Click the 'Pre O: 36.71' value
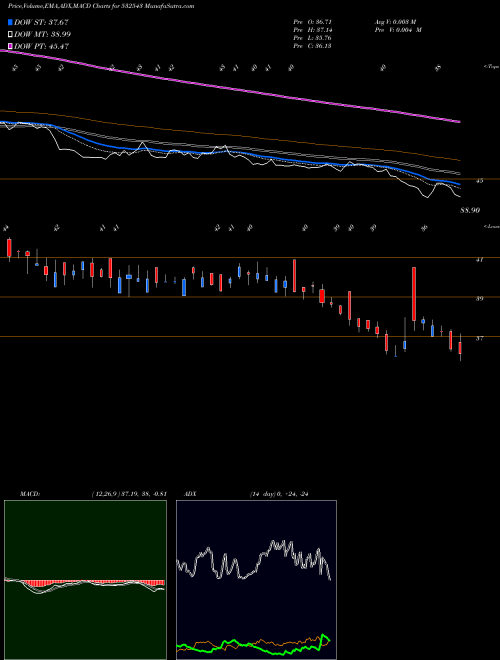Image resolution: width=500 pixels, height=660 pixels. pyautogui.click(x=312, y=21)
